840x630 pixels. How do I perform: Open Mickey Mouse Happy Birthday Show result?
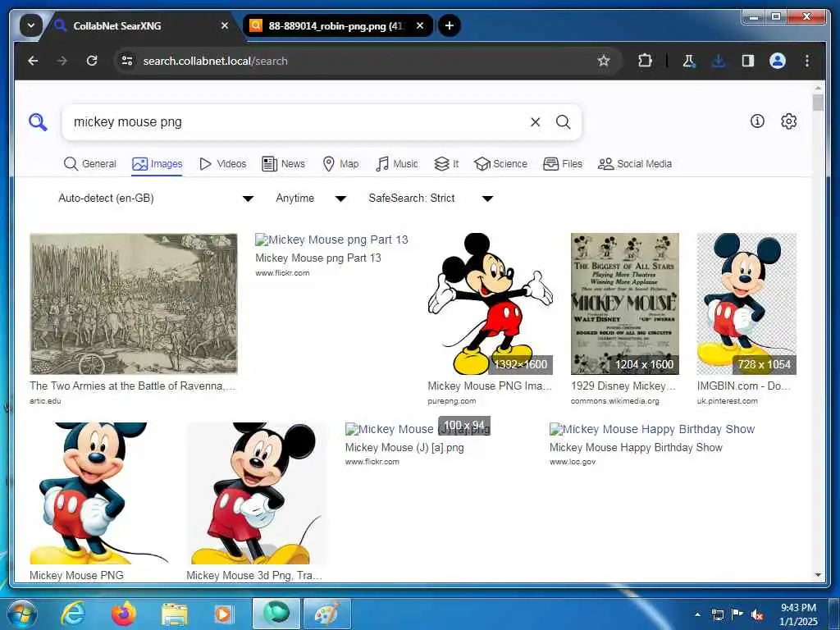point(652,429)
